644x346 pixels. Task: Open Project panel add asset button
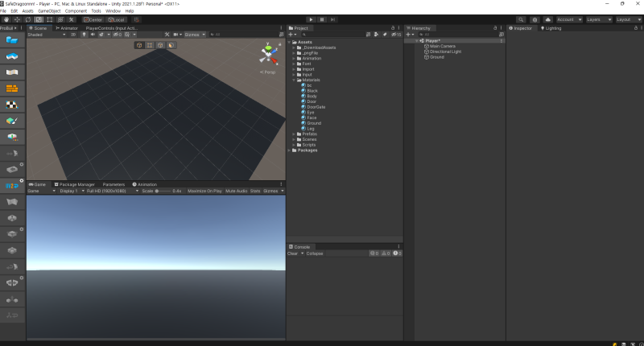pyautogui.click(x=292, y=35)
